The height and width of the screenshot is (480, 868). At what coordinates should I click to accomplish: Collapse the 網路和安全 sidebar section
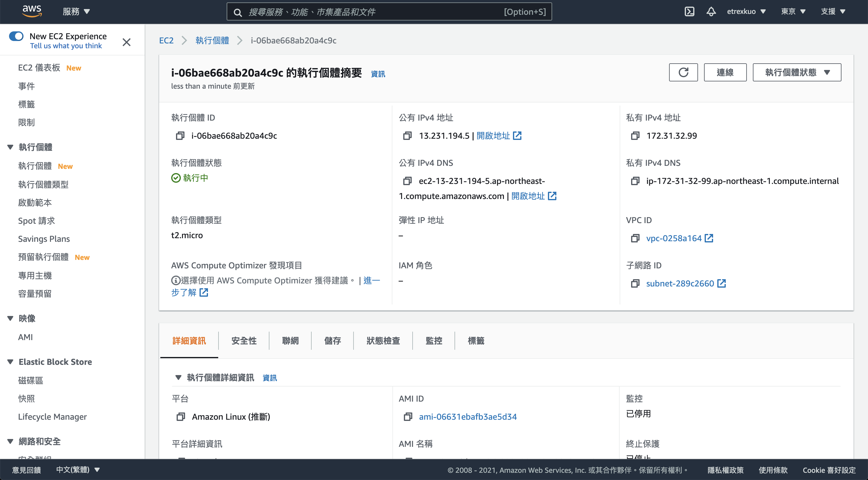(x=10, y=441)
